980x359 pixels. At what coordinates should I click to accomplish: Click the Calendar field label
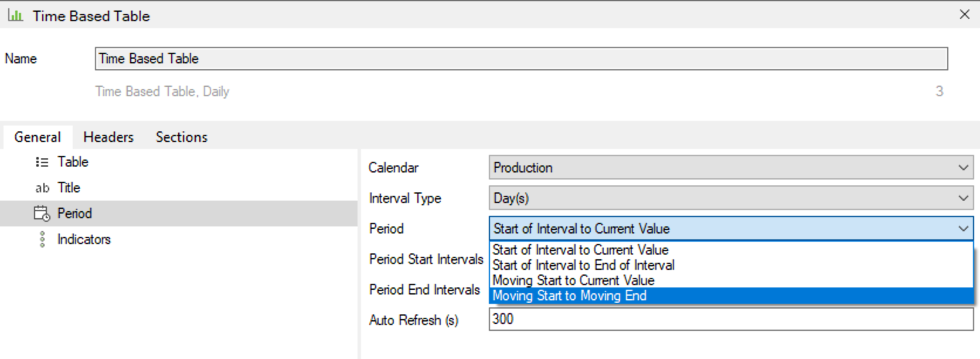point(394,168)
